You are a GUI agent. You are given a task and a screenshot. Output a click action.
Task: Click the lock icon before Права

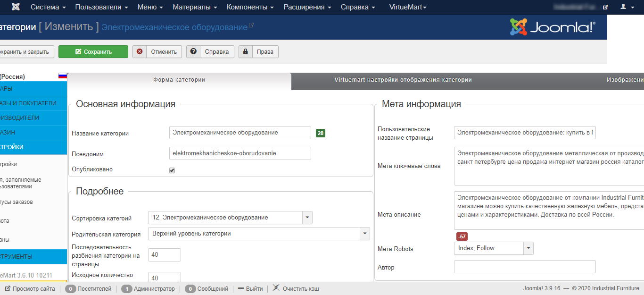click(x=246, y=52)
